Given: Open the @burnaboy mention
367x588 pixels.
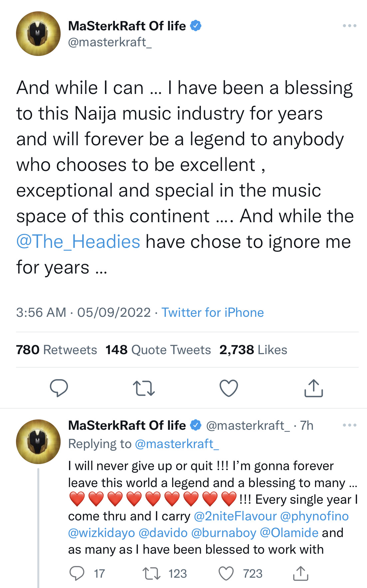Looking at the screenshot, I should 224,533.
